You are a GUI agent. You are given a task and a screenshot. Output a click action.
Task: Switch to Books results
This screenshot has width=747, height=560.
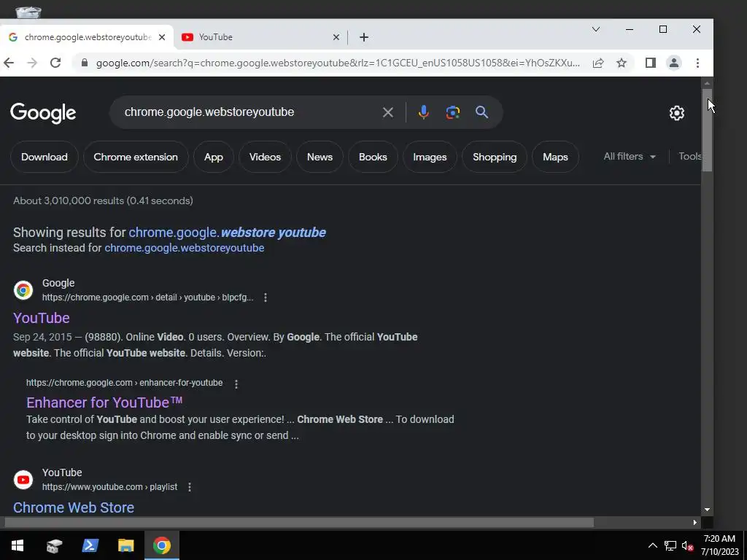tap(373, 157)
